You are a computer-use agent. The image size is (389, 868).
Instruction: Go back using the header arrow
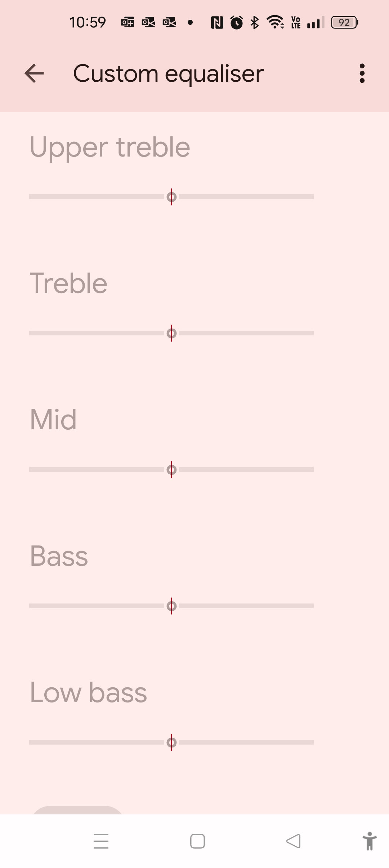click(34, 73)
